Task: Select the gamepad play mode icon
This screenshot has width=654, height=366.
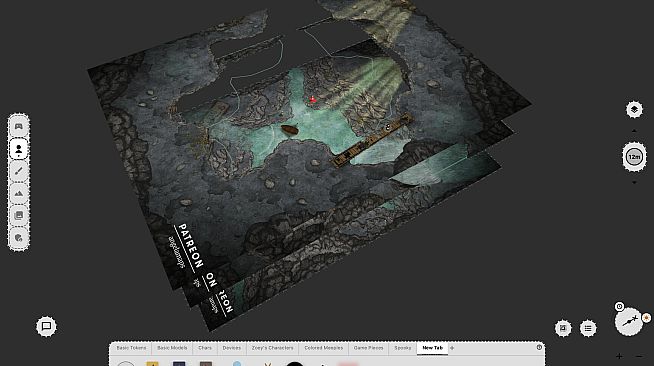Action: (x=19, y=126)
